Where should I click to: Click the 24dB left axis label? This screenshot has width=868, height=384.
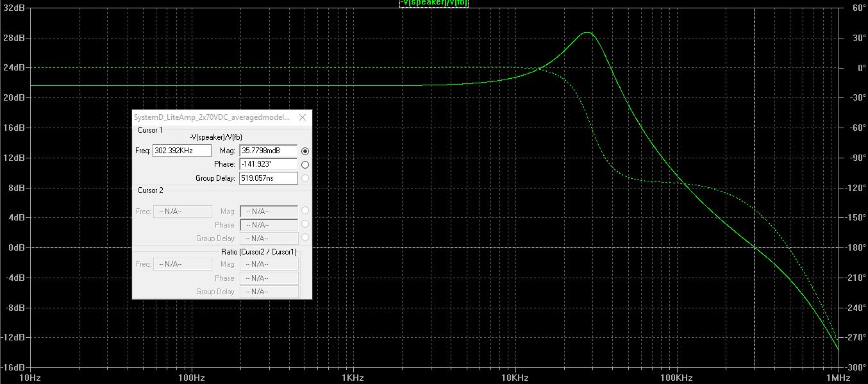[13, 67]
